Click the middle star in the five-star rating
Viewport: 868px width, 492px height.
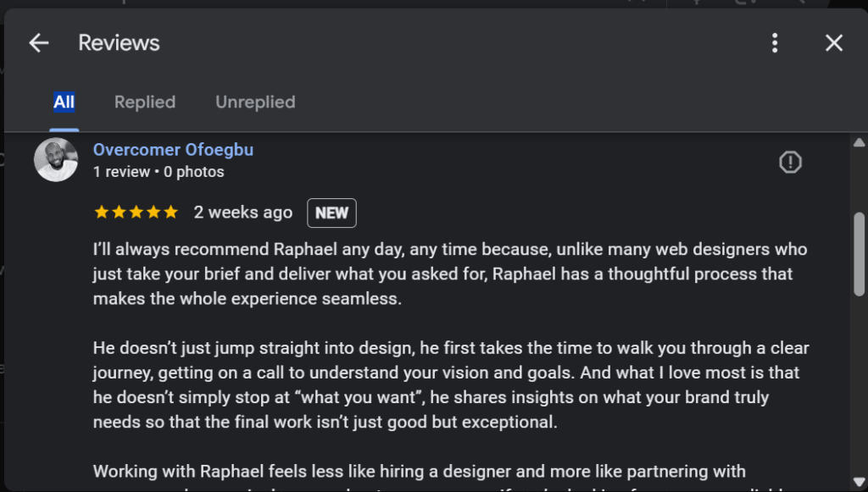pyautogui.click(x=136, y=212)
